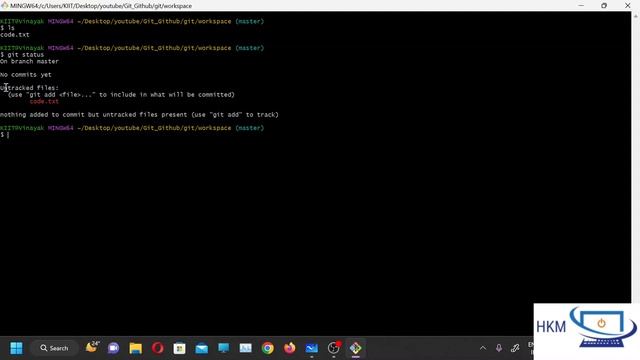Launch Google Chrome from taskbar
640x360 pixels.
tap(268, 348)
